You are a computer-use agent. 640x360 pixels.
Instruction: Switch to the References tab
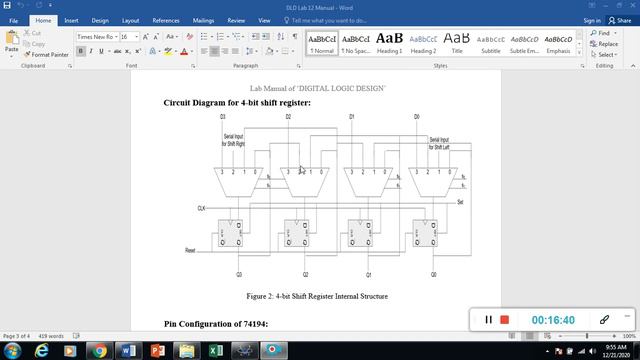tap(166, 20)
